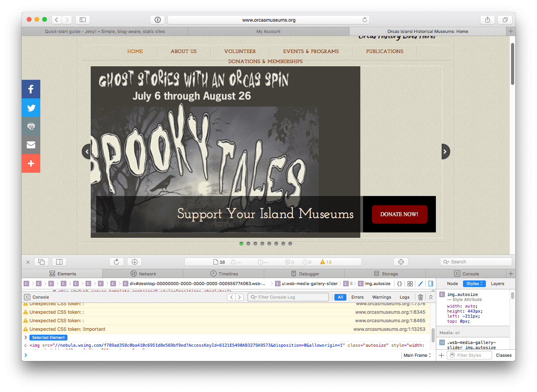Go to previous console search result
Viewport: 537px width, 392px height.
231,297
